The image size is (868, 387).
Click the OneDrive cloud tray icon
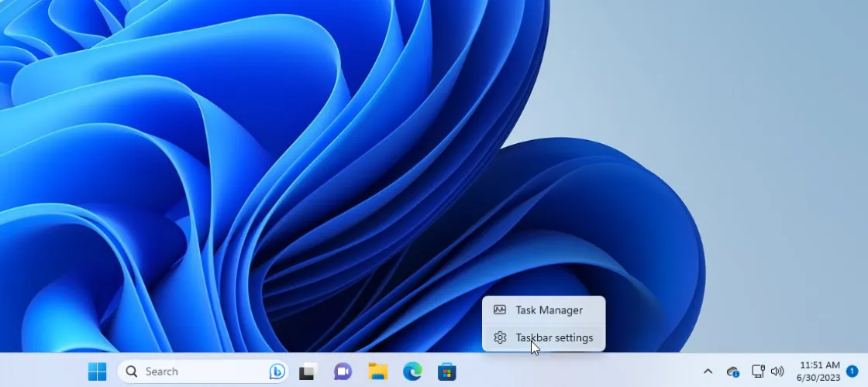pos(732,372)
